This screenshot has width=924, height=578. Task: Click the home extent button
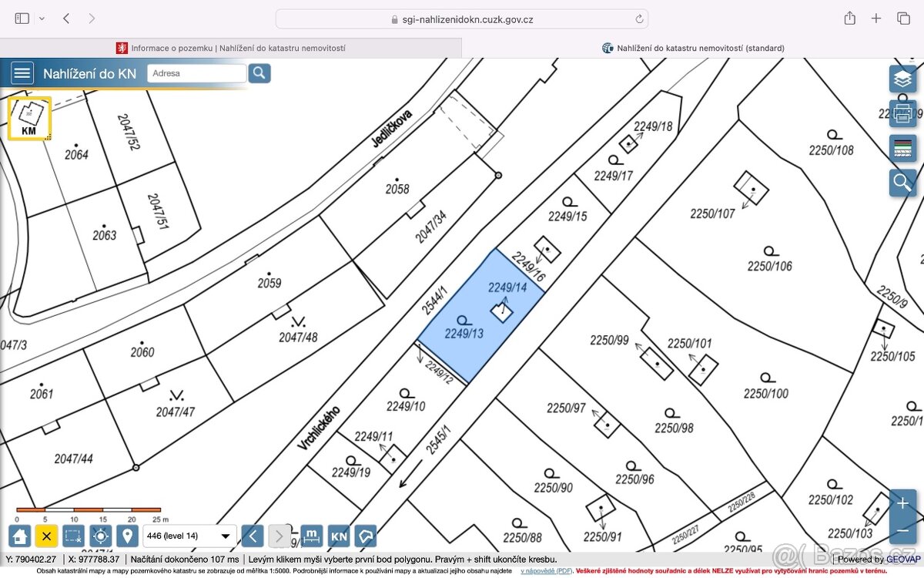coord(20,535)
